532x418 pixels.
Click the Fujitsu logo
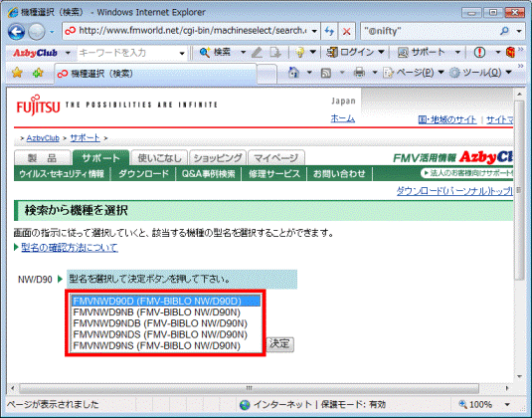tap(38, 105)
